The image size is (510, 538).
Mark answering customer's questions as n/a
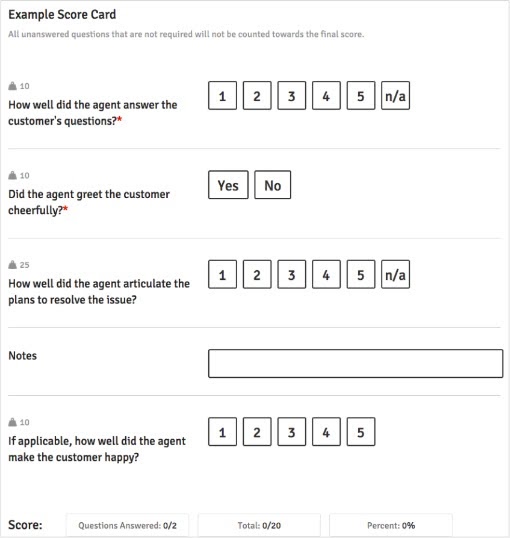[x=395, y=95]
